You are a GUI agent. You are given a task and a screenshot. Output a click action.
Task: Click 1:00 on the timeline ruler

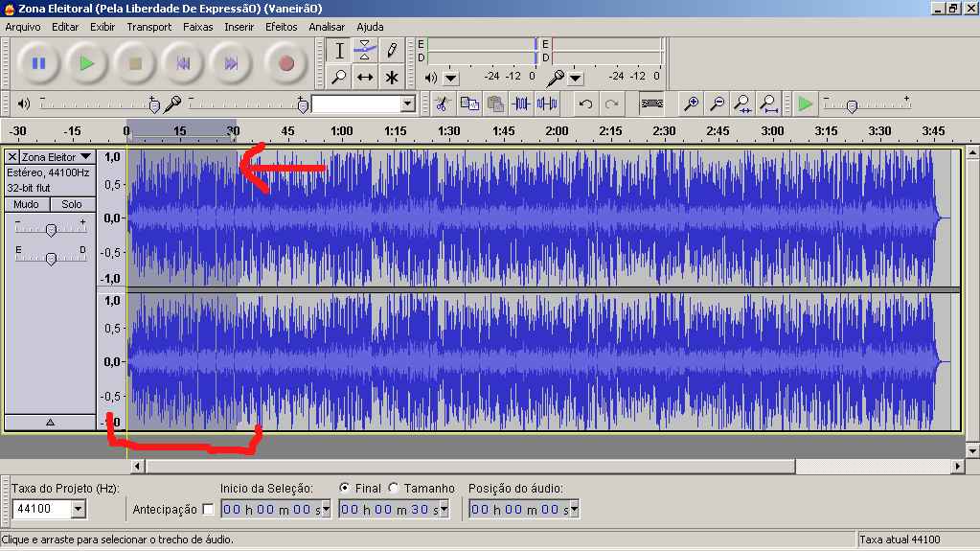(x=341, y=131)
